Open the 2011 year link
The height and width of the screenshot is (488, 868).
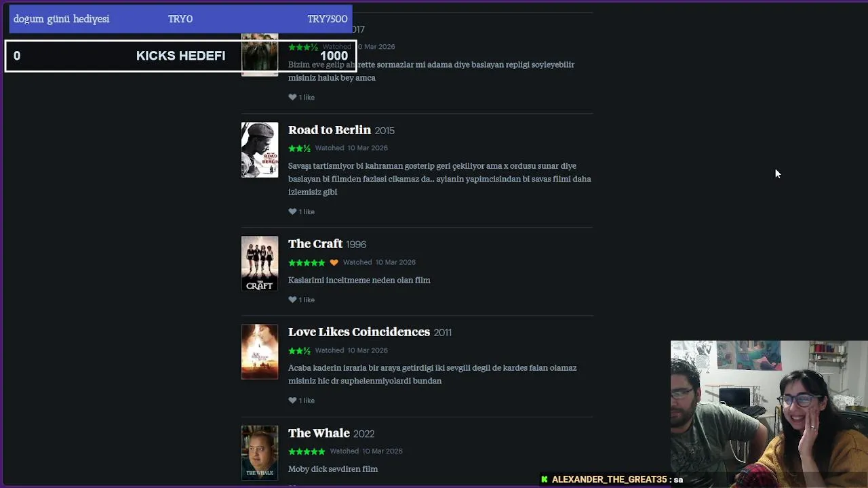(443, 332)
